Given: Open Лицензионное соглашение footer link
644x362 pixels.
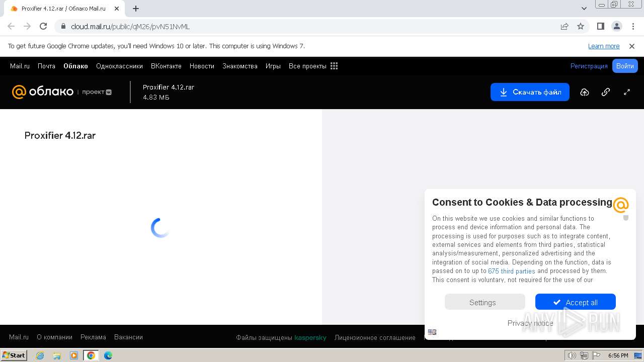Looking at the screenshot, I should [x=375, y=337].
